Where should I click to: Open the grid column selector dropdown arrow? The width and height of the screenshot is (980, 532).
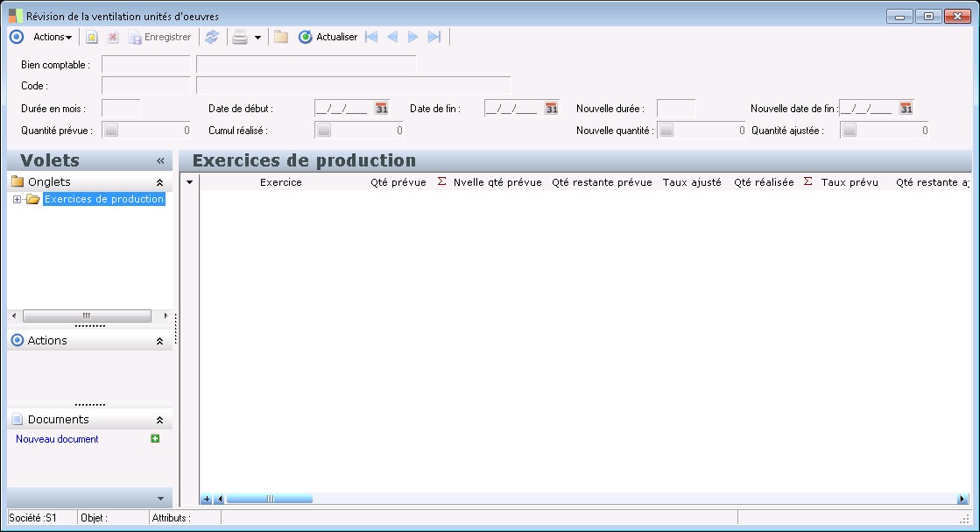(189, 182)
